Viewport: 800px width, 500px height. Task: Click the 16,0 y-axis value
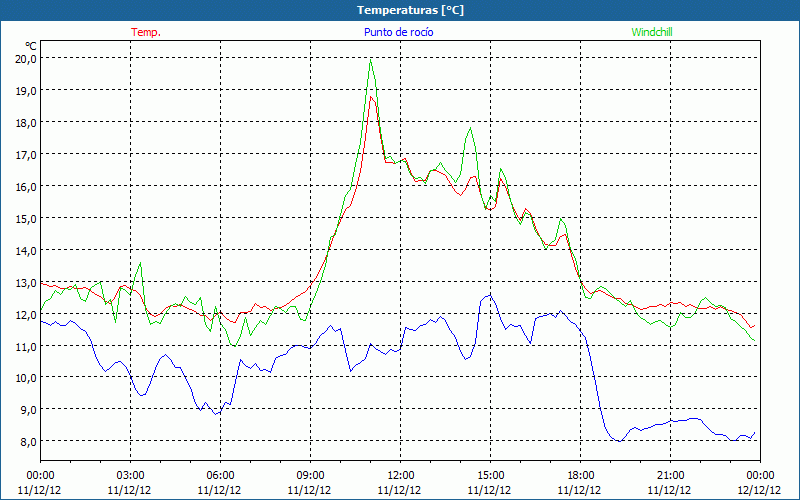(x=27, y=186)
